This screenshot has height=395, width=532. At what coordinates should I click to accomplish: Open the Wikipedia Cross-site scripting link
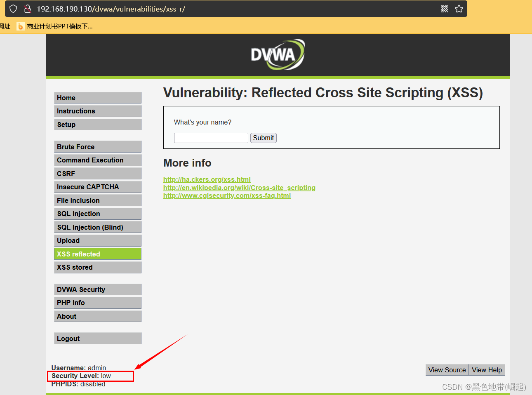(239, 188)
